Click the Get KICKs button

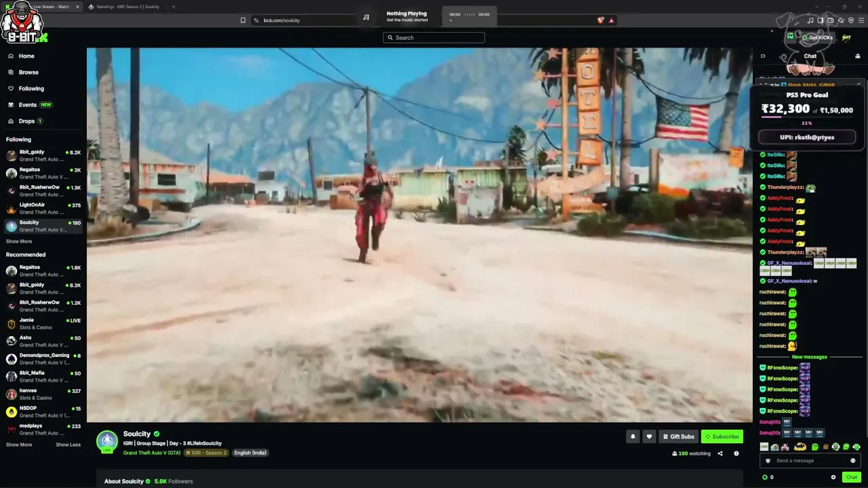(x=816, y=38)
